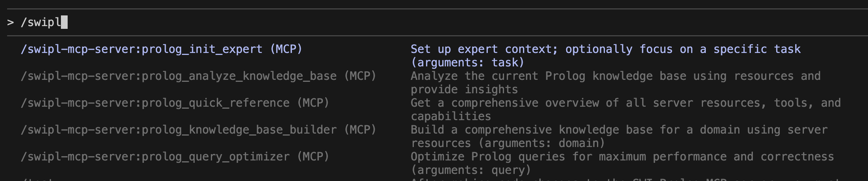Click the (MCP) tag beside prolog_quick_reference
The image size is (868, 181).
pos(313,103)
